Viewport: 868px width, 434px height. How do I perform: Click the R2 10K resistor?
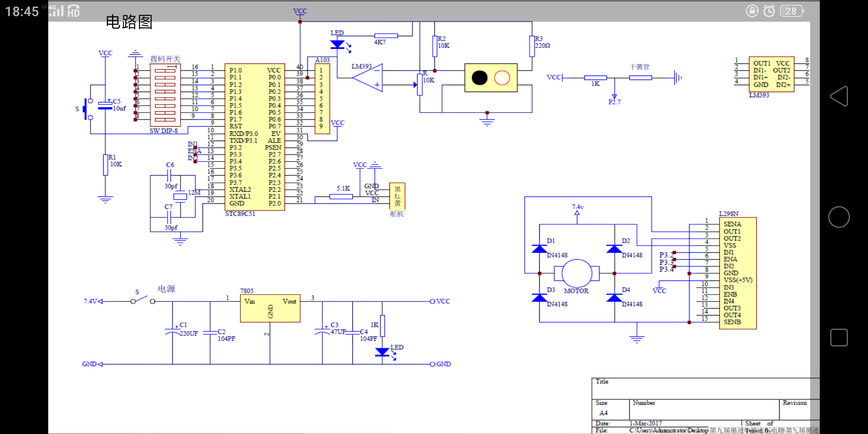(435, 46)
